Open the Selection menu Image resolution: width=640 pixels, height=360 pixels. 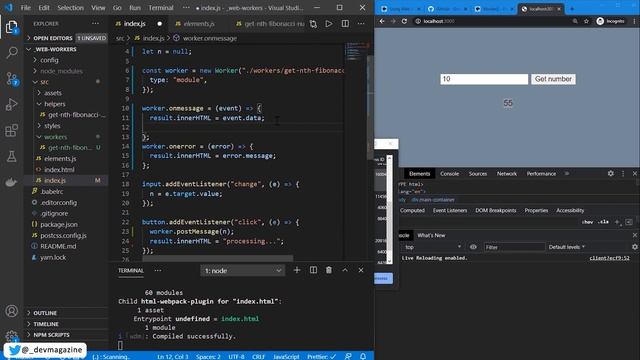70,8
